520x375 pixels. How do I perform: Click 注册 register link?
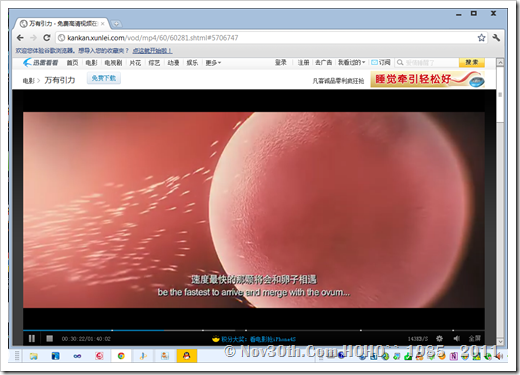click(303, 62)
